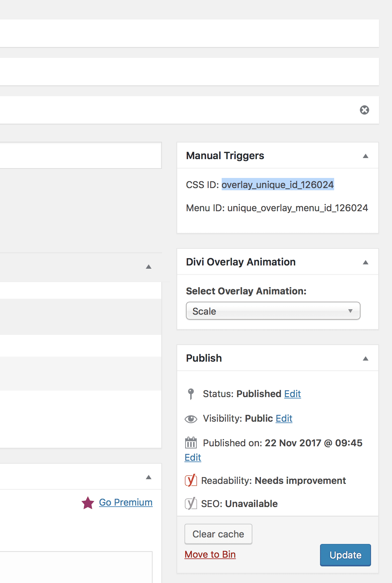Collapse the Publish panel
The height and width of the screenshot is (583, 392).
tap(366, 358)
